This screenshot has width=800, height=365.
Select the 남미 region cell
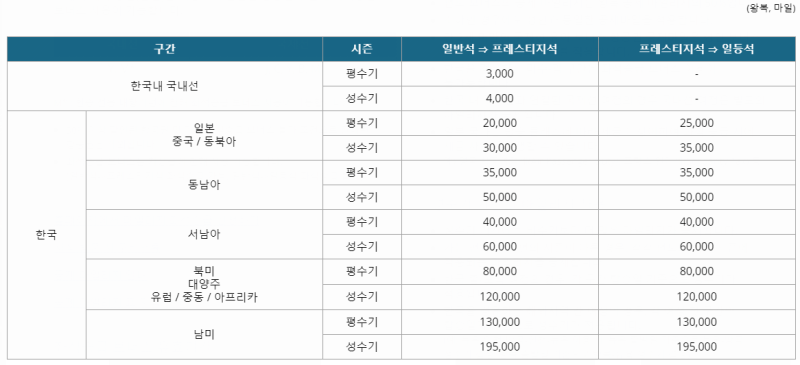click(204, 334)
